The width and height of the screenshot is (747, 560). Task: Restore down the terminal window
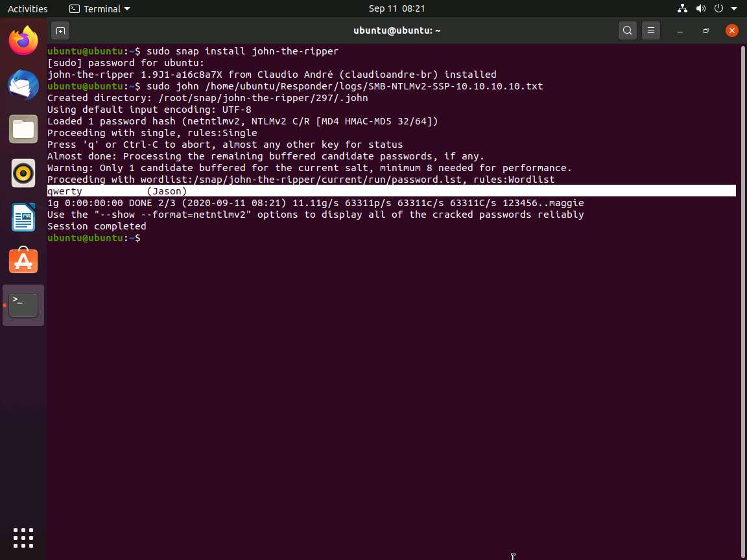click(x=706, y=31)
